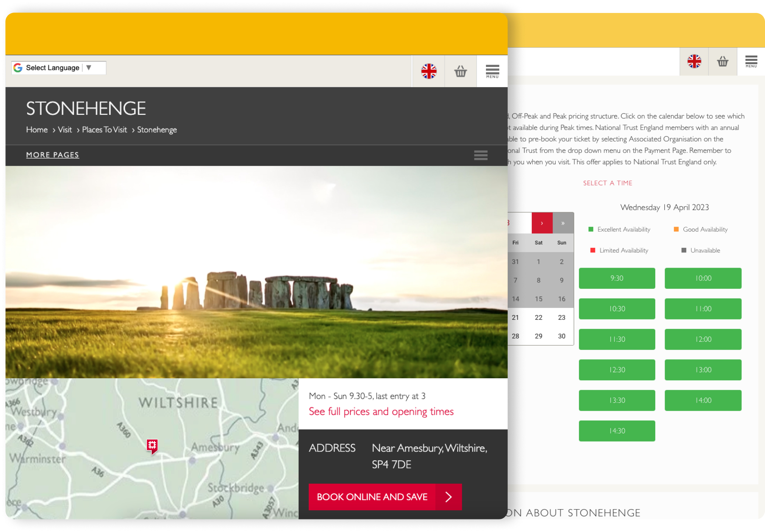This screenshot has height=532, width=765.
Task: Open the basket icon in back window
Action: click(723, 61)
